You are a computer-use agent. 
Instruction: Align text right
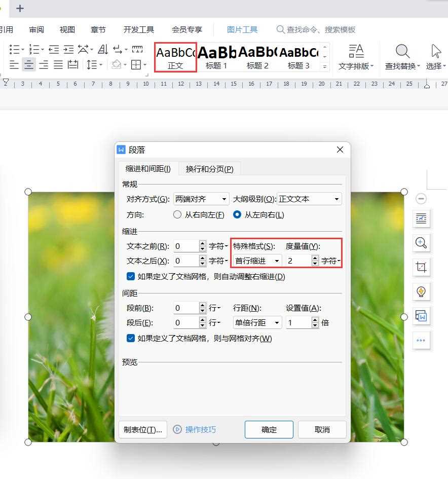pyautogui.click(x=44, y=65)
